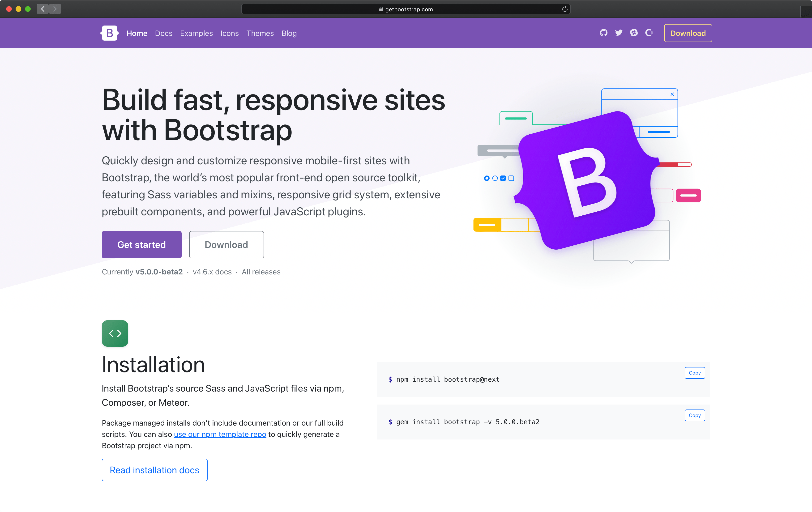812x512 pixels.
Task: Click the Examples navigation link
Action: [x=196, y=33]
